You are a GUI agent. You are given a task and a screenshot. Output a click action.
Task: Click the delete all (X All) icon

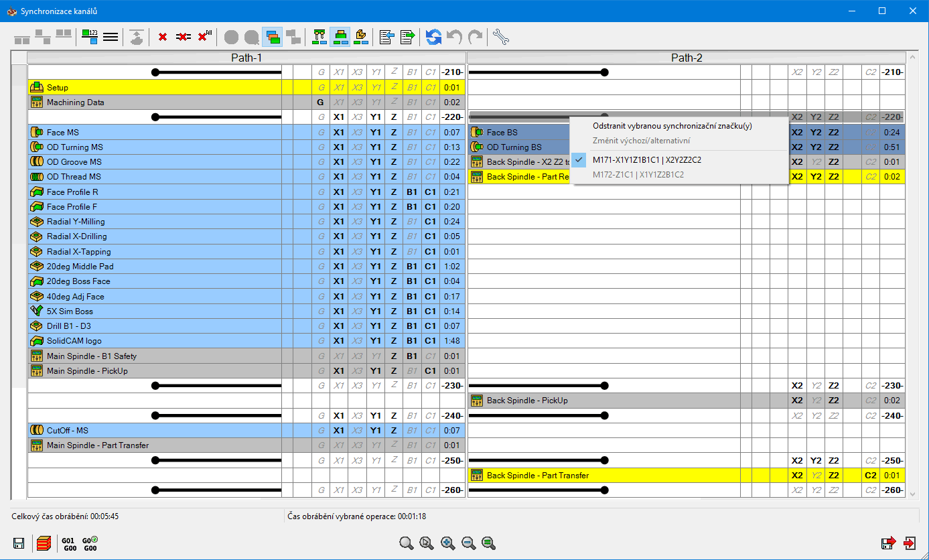(x=205, y=37)
